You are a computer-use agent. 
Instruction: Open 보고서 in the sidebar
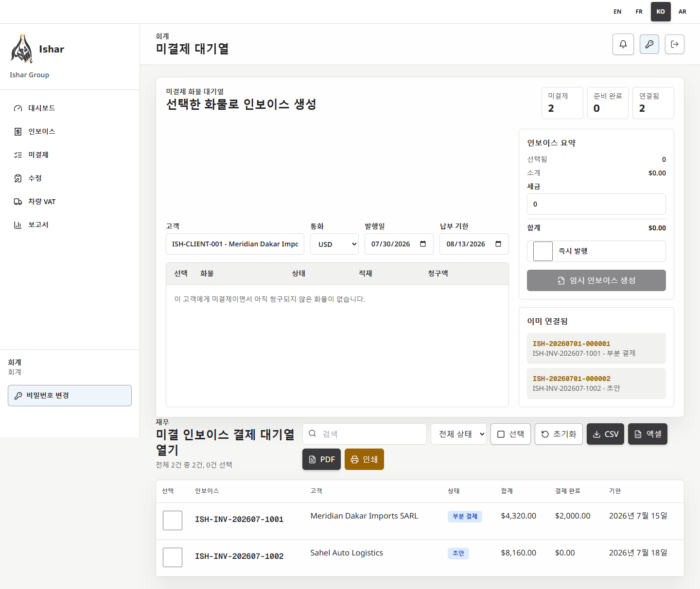pos(70,225)
